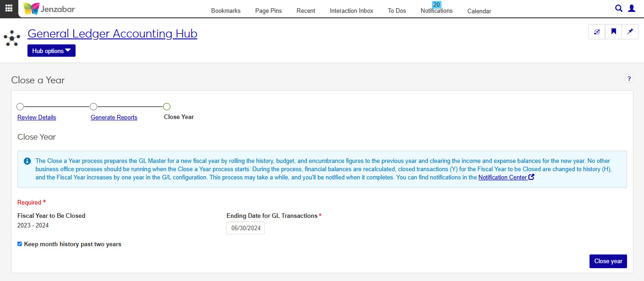Click the info icon in blue notice
Image resolution: width=644 pixels, height=281 pixels.
[x=27, y=161]
